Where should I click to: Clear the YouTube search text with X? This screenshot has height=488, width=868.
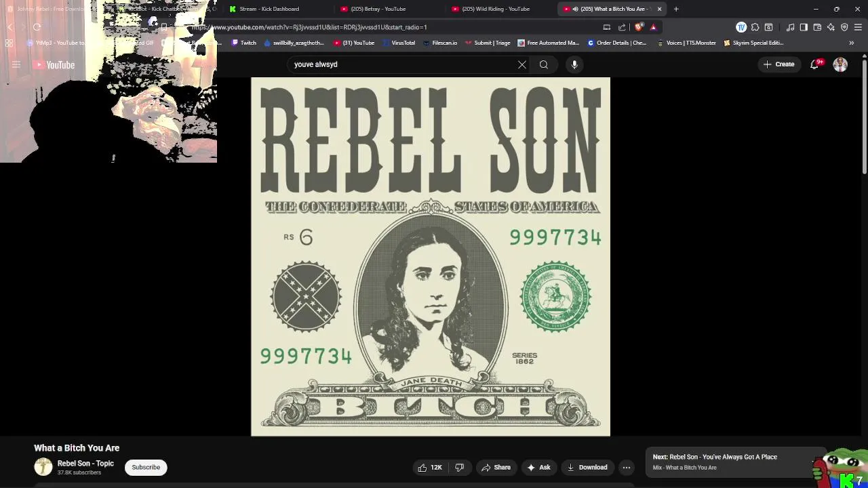(x=522, y=64)
